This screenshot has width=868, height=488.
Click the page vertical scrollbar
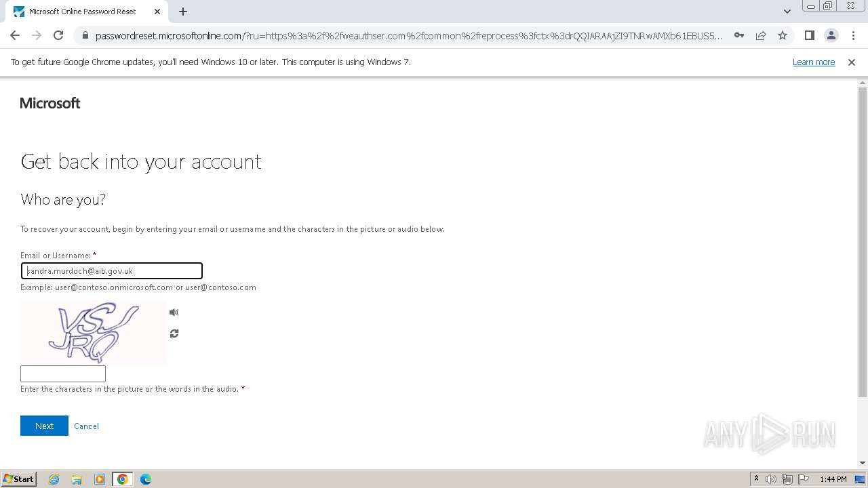(863, 241)
